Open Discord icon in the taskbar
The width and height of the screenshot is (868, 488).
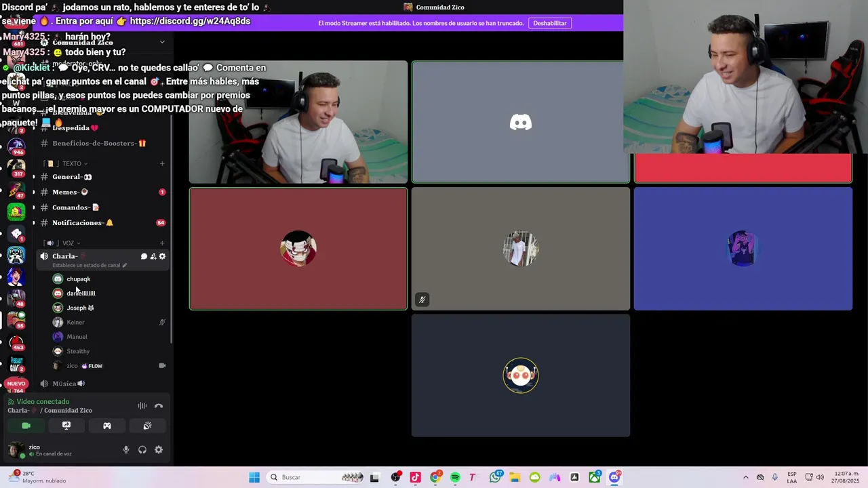pos(614,477)
